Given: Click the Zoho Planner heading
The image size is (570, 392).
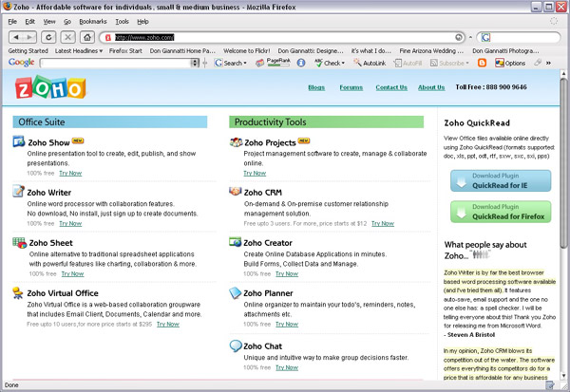Looking at the screenshot, I should point(268,293).
